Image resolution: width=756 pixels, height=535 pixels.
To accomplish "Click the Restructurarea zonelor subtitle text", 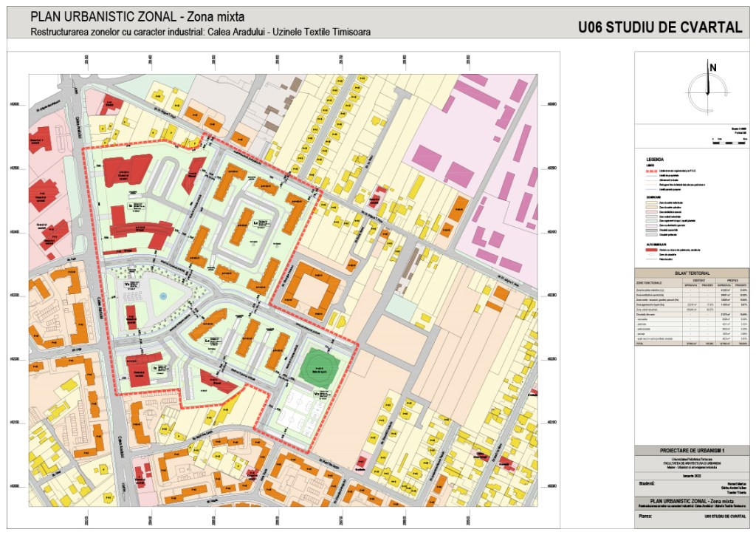I will point(199,32).
